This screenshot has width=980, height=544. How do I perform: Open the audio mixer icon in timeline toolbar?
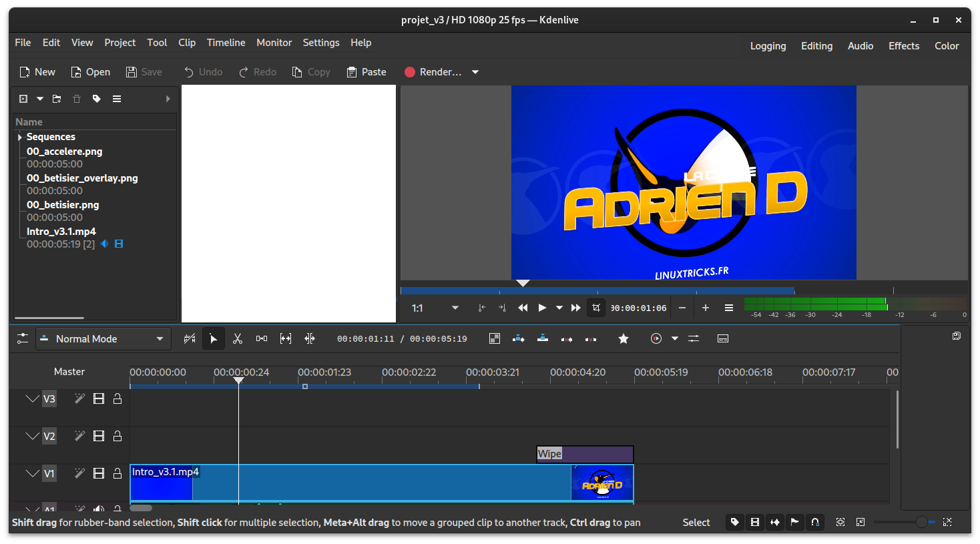click(x=694, y=339)
